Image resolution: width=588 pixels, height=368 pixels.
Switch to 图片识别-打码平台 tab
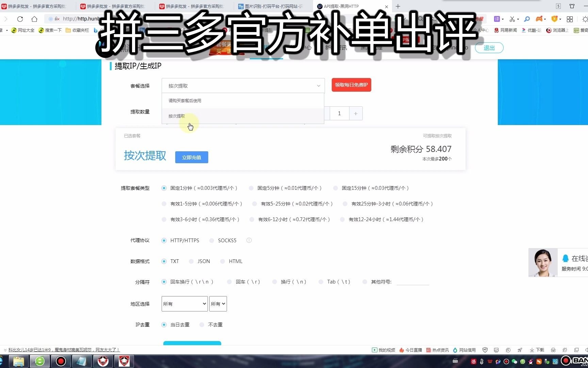(x=274, y=6)
